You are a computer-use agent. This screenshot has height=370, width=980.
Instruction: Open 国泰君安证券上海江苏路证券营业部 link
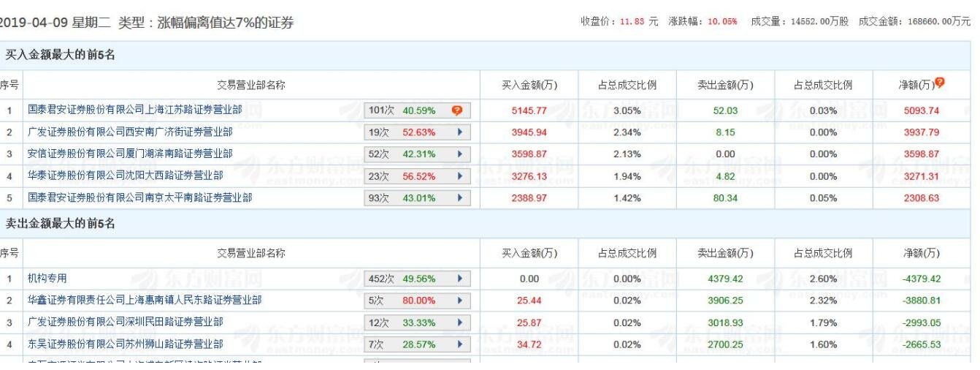(x=135, y=110)
